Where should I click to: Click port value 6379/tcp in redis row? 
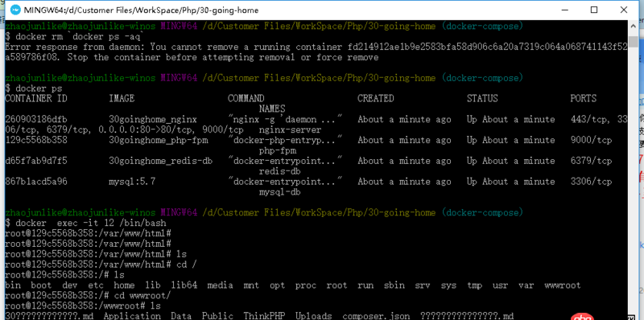[x=591, y=161]
